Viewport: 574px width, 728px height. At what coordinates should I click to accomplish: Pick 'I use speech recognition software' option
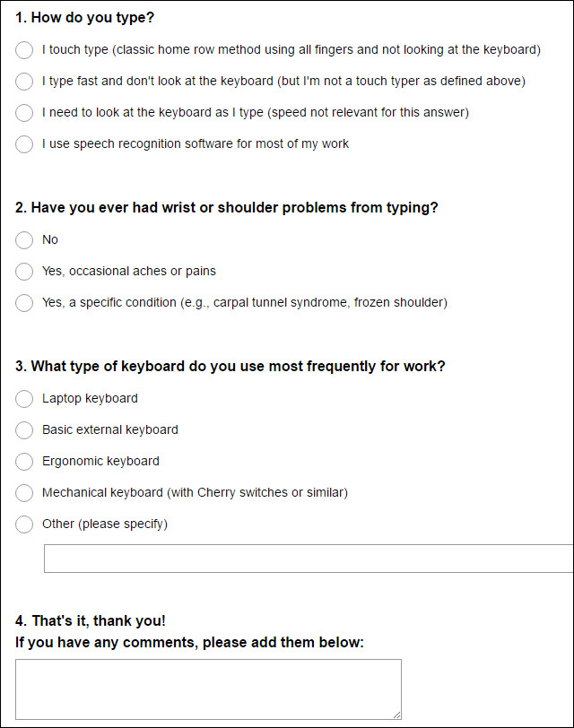click(x=24, y=144)
